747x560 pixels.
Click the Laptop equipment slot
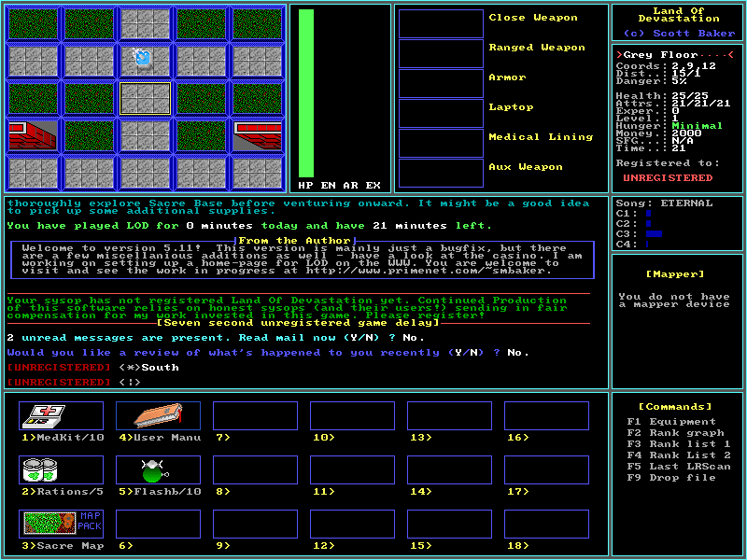click(x=441, y=113)
